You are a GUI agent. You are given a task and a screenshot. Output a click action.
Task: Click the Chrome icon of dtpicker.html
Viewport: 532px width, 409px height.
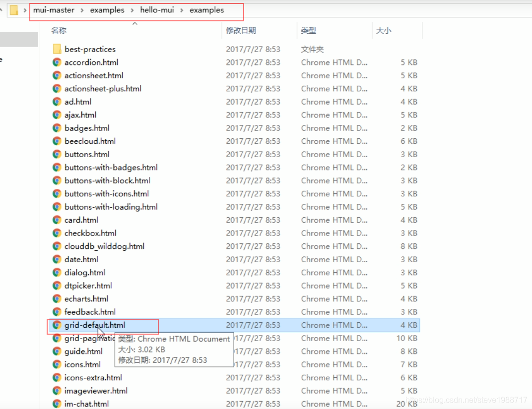(57, 286)
